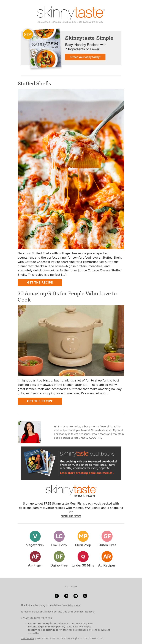Select the Dairy-Free DF icon
Screen dimensions: 142x644
pyautogui.click(x=59, y=556)
